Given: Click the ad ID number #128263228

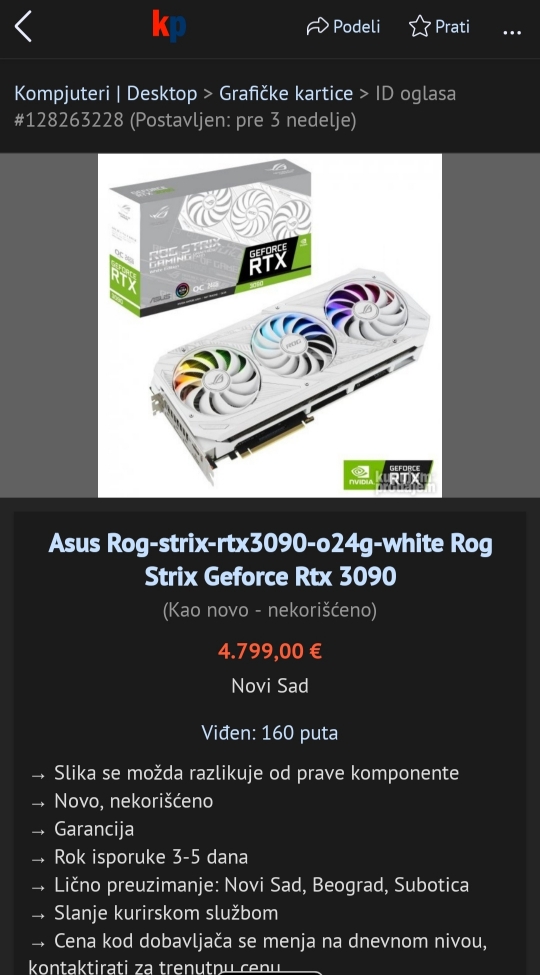Looking at the screenshot, I should click(x=69, y=119).
